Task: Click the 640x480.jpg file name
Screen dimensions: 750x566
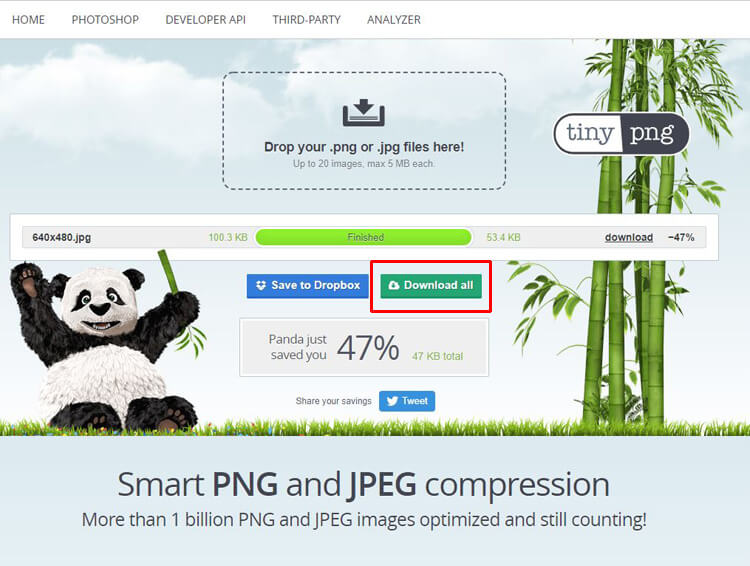Action: coord(62,237)
